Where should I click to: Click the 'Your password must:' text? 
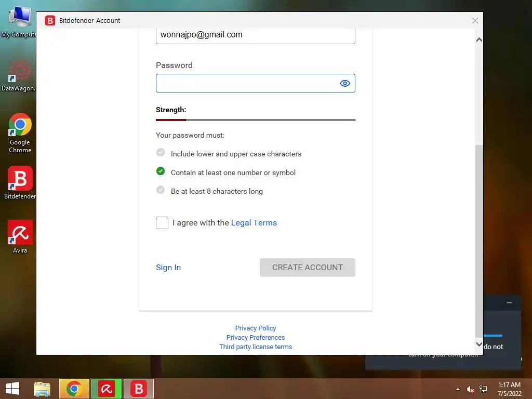[x=190, y=135]
